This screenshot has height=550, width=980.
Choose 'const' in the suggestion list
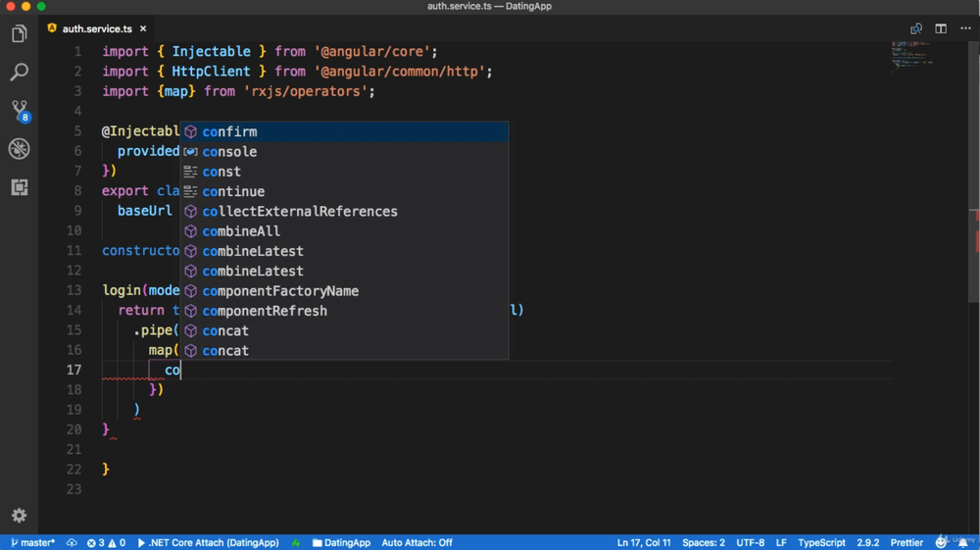221,172
